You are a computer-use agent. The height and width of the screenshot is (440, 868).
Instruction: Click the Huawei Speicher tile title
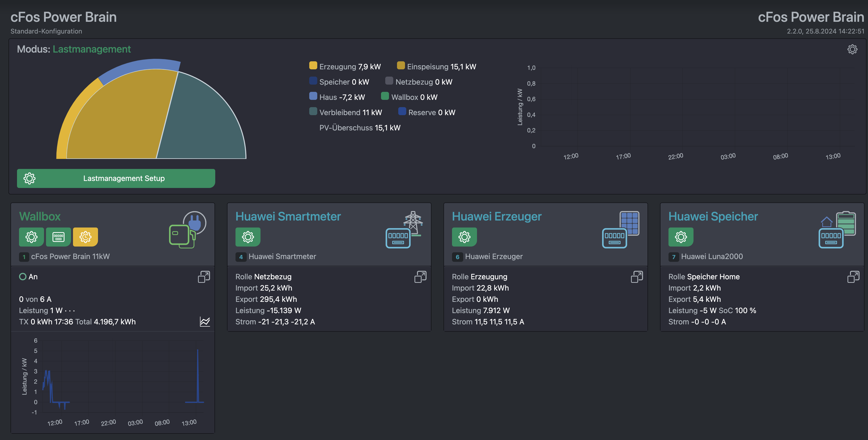point(713,216)
